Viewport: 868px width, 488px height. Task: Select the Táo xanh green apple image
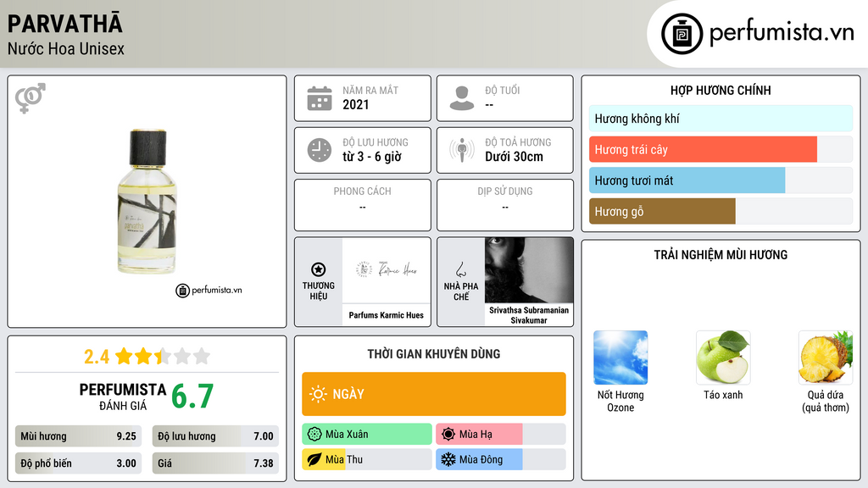click(x=723, y=358)
